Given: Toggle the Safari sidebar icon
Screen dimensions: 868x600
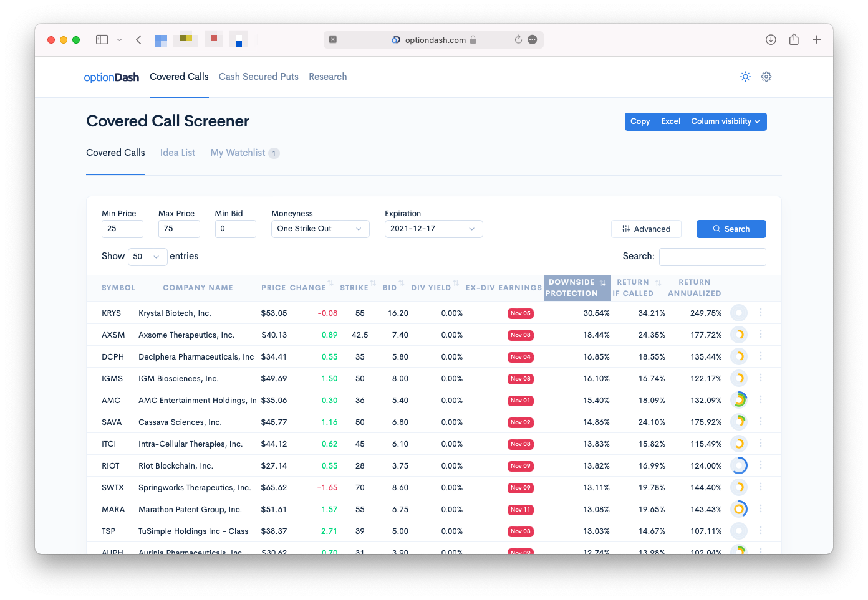Looking at the screenshot, I should 102,40.
